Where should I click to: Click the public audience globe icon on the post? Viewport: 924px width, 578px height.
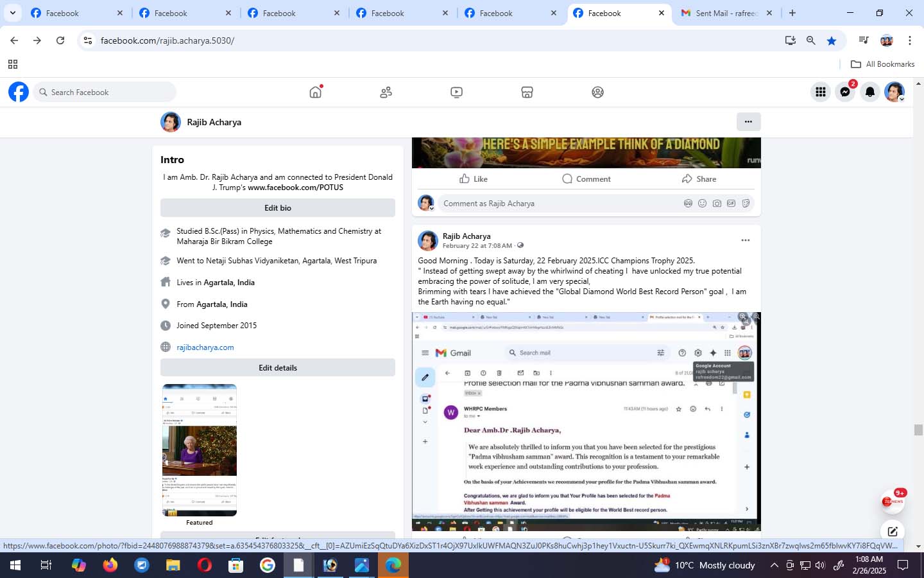pyautogui.click(x=520, y=245)
